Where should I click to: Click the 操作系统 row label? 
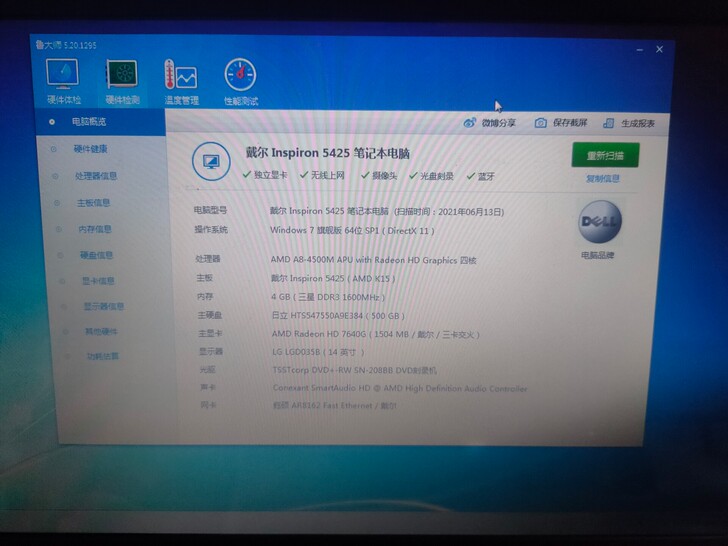[x=211, y=230]
